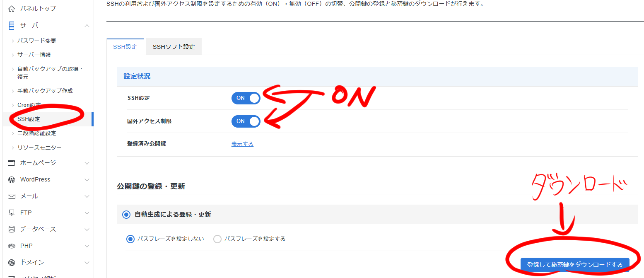This screenshot has height=278, width=644.
Task: Click the server icon next to サーバー
Action: point(12,26)
